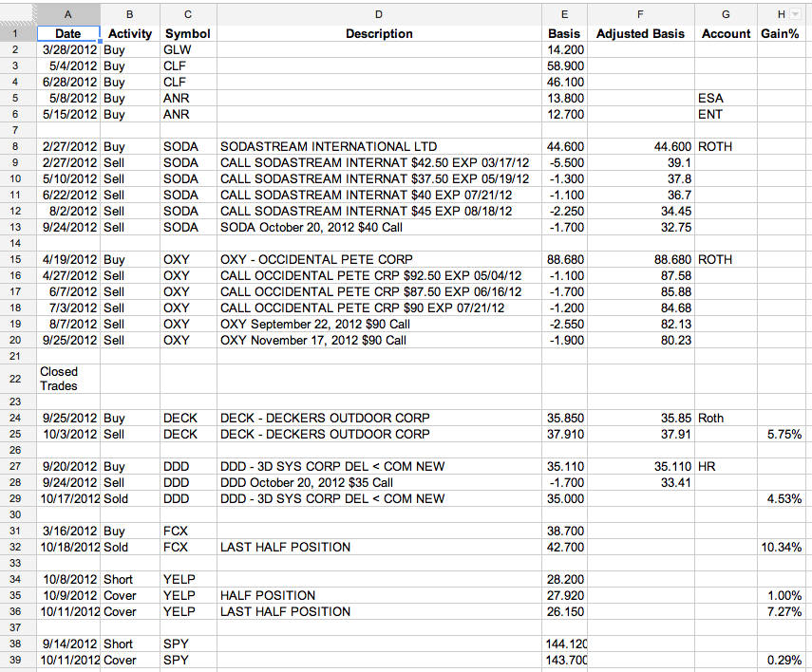Select the 1.00% gain cell
This screenshot has height=672, width=812.
coord(781,595)
